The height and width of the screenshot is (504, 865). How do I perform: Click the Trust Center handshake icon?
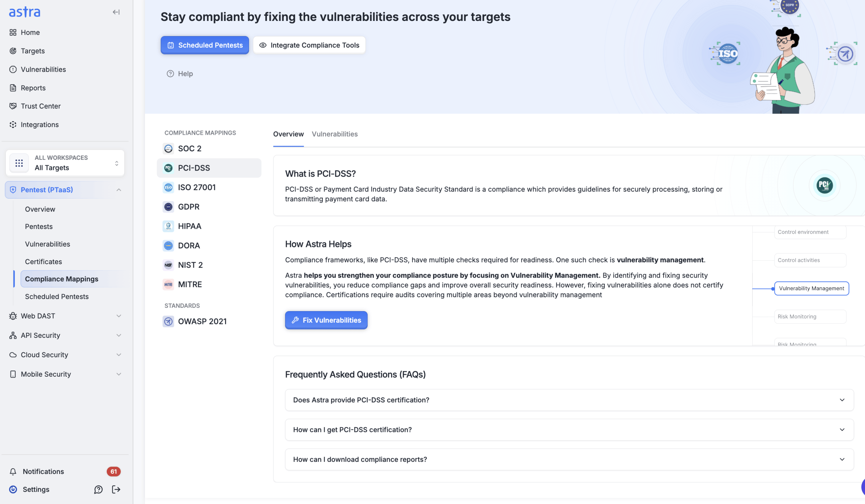[13, 106]
